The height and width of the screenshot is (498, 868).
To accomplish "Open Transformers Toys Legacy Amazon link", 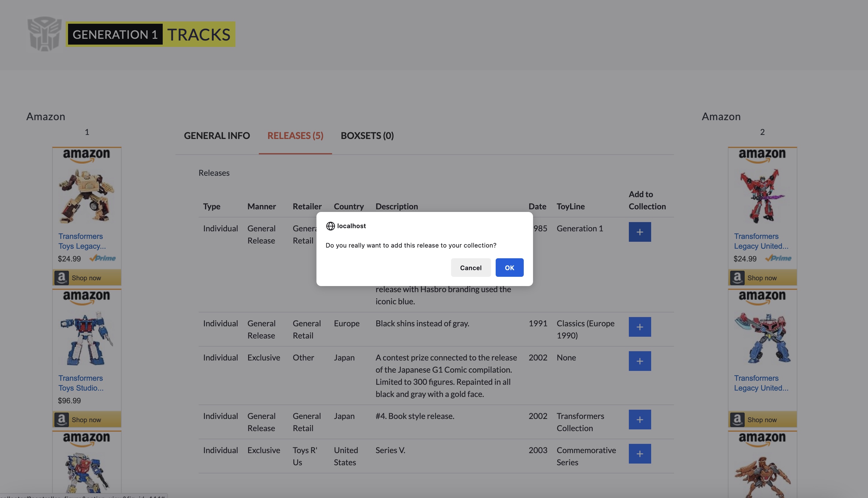I will (x=82, y=241).
